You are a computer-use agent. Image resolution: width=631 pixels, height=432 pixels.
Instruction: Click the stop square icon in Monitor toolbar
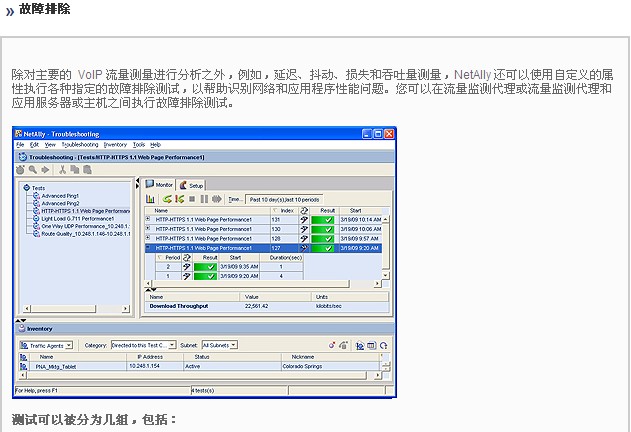pos(191,199)
